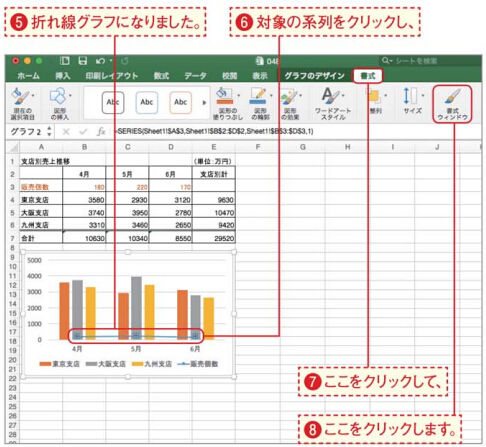Open the 校閲 tab
This screenshot has width=486, height=447.
click(230, 76)
